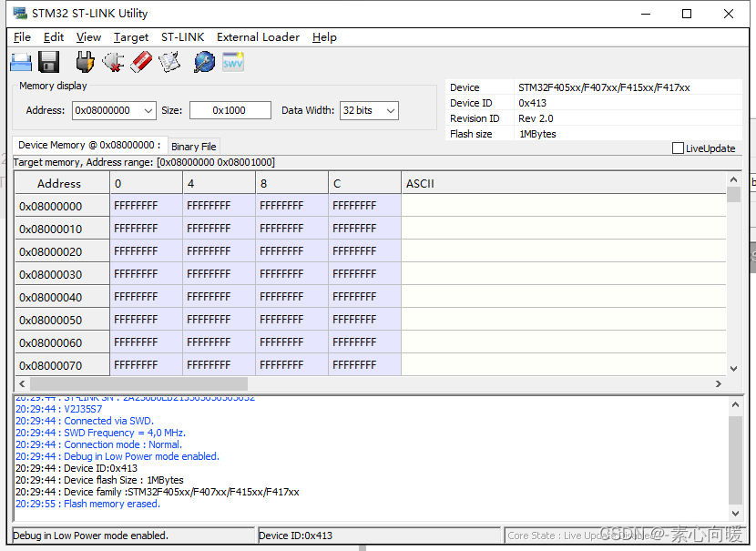Viewport: 756px width, 551px height.
Task: Open the Edit menu
Action: tap(54, 37)
